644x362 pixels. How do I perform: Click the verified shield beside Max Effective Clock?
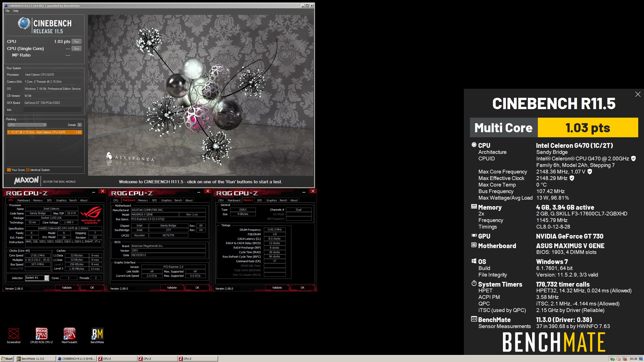tap(572, 178)
